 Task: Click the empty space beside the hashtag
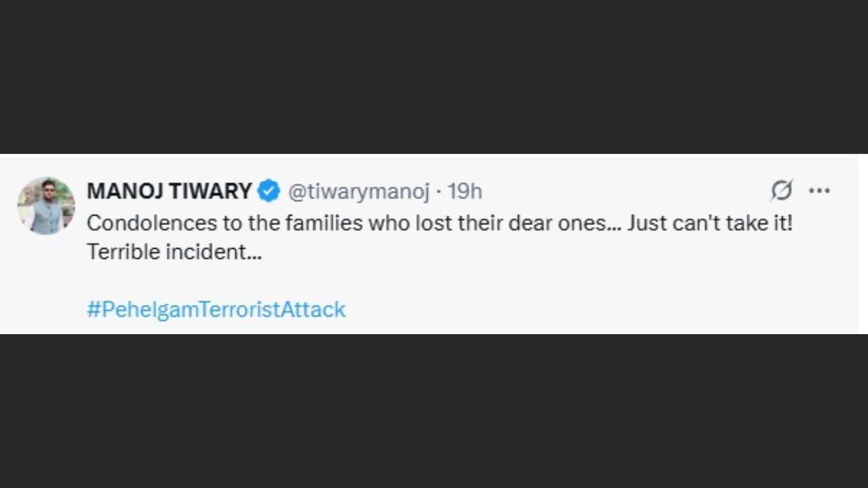(576, 310)
